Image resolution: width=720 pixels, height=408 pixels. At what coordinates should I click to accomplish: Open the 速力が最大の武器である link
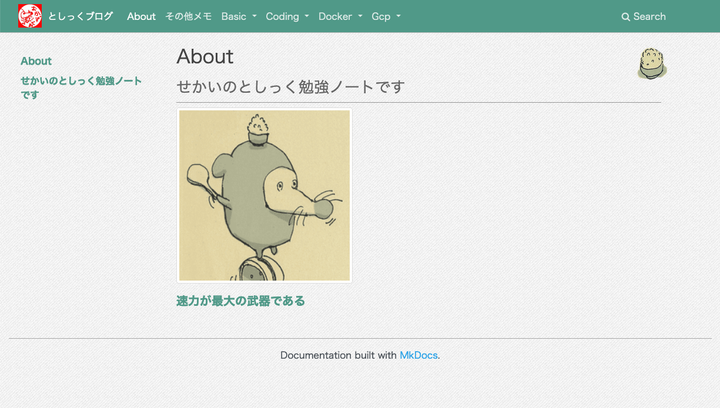(241, 301)
